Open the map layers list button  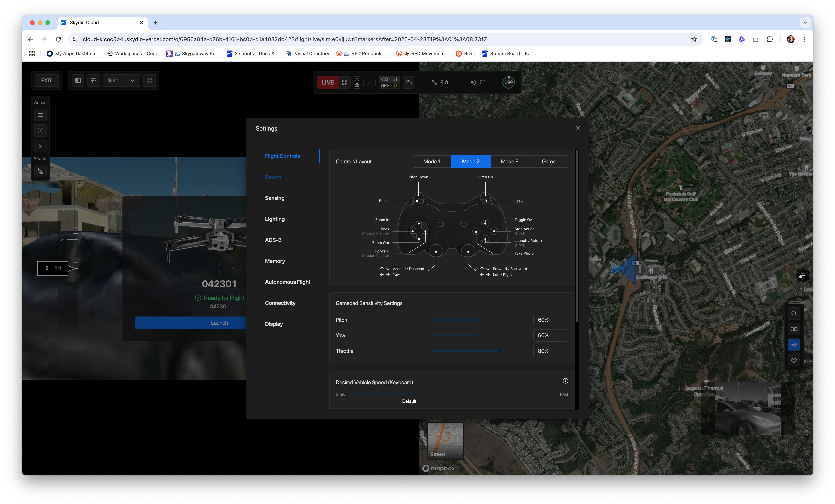tap(803, 276)
